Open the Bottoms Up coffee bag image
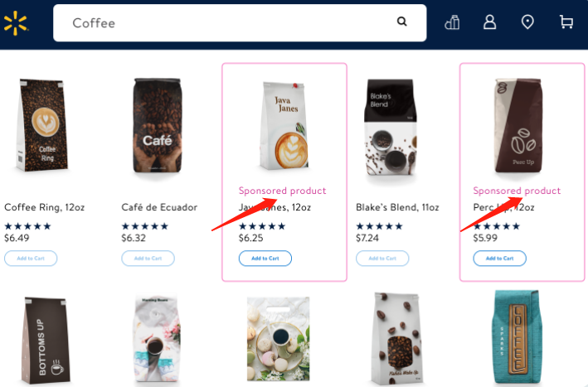The width and height of the screenshot is (588, 387). click(x=46, y=340)
